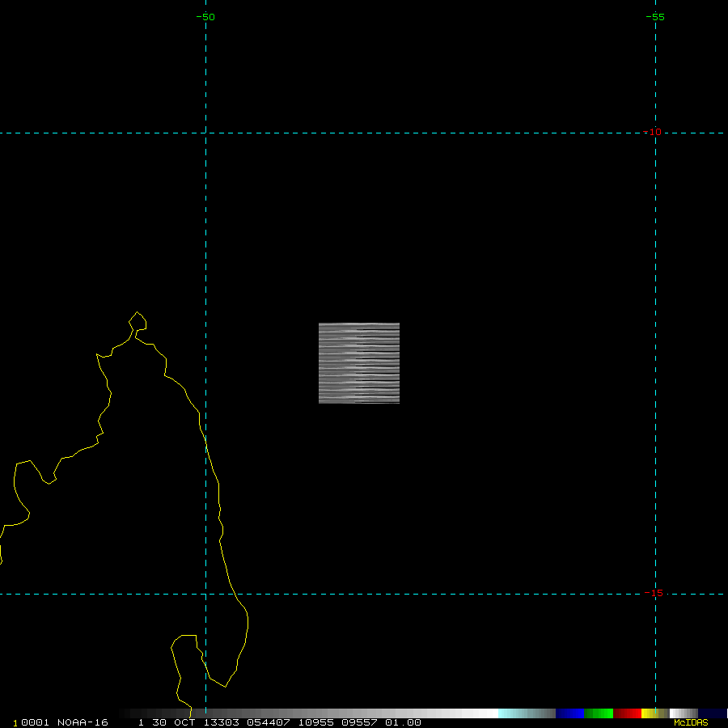Click the cyan segment of the color bar

513,713
